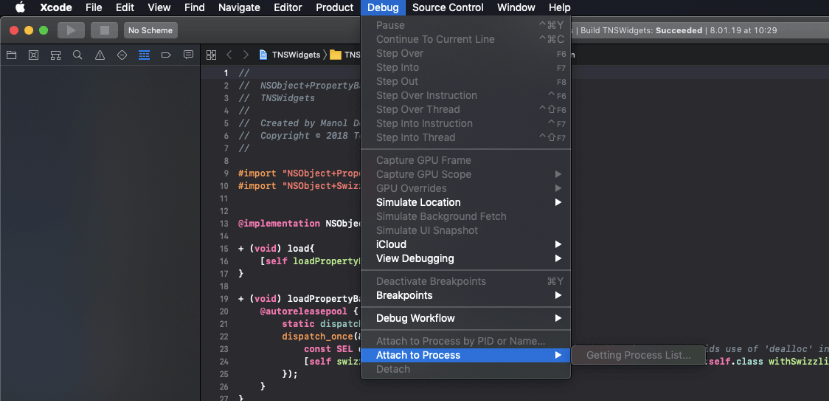829x401 pixels.
Task: Close the Xcode window
Action: point(14,31)
